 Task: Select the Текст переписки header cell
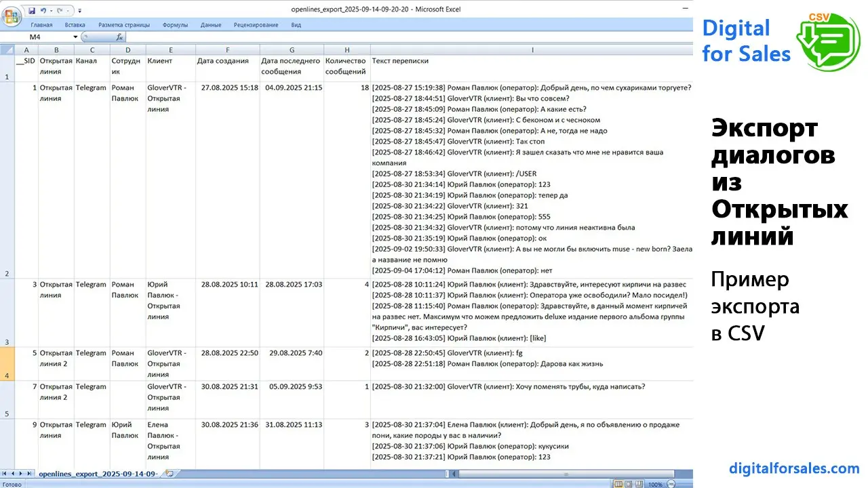pos(532,68)
